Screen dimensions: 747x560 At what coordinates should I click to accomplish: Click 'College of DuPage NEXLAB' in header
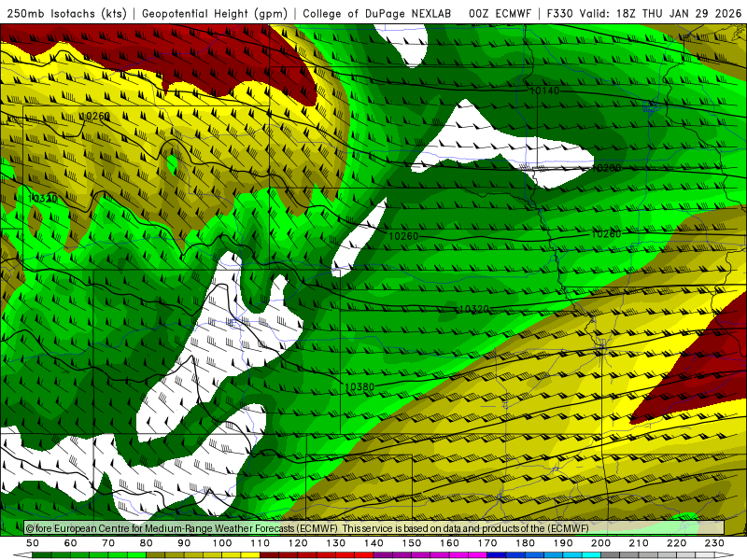[x=376, y=13]
